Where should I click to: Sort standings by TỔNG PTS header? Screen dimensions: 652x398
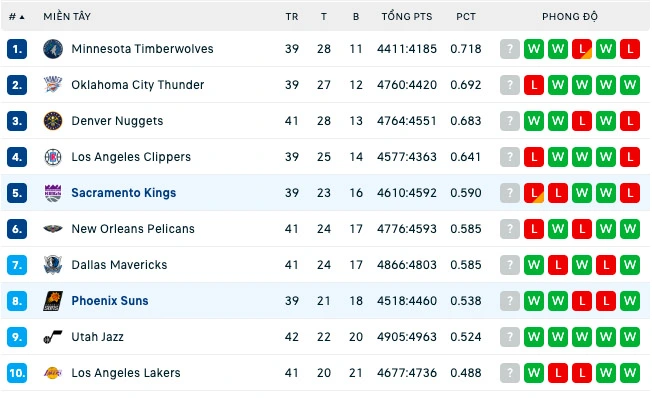point(407,17)
